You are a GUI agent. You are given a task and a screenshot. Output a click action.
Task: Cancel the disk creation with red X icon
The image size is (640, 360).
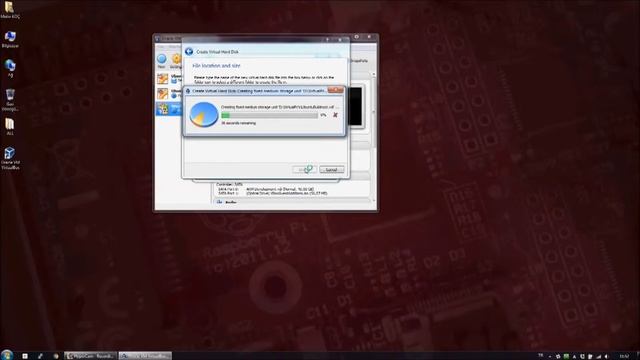(x=335, y=115)
